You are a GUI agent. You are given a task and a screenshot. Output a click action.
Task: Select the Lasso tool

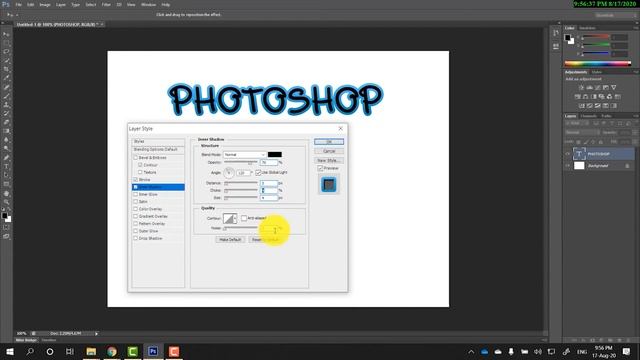pos(6,51)
